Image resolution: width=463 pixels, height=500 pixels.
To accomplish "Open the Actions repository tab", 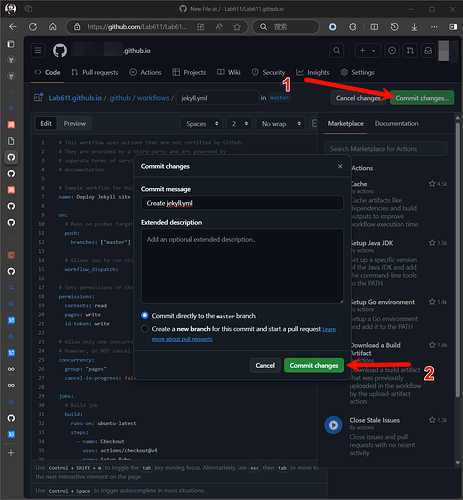I will point(145,72).
